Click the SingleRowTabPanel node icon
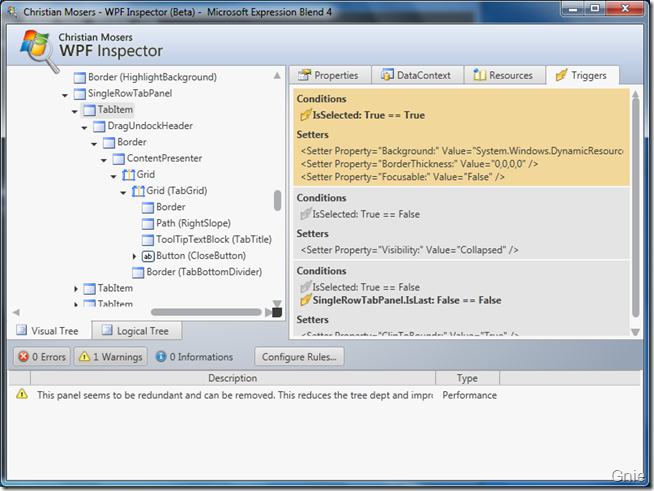654x491 pixels. coord(80,94)
